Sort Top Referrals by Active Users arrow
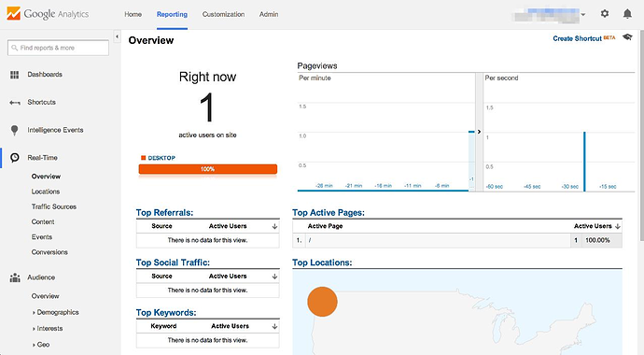 [x=274, y=226]
